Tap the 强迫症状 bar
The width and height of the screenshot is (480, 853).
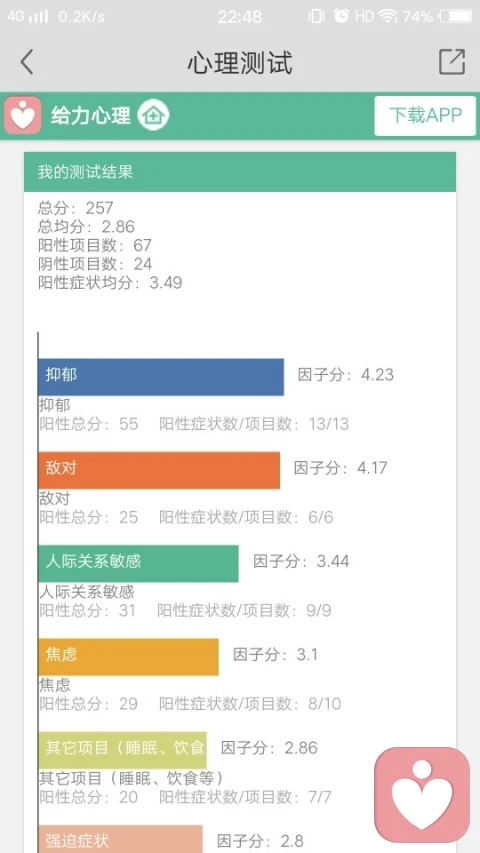pyautogui.click(x=120, y=839)
